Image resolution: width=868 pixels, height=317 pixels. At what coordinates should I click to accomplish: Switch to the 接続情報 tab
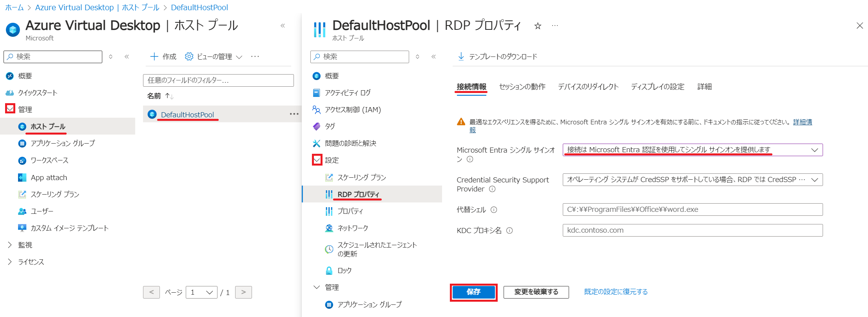coord(471,87)
